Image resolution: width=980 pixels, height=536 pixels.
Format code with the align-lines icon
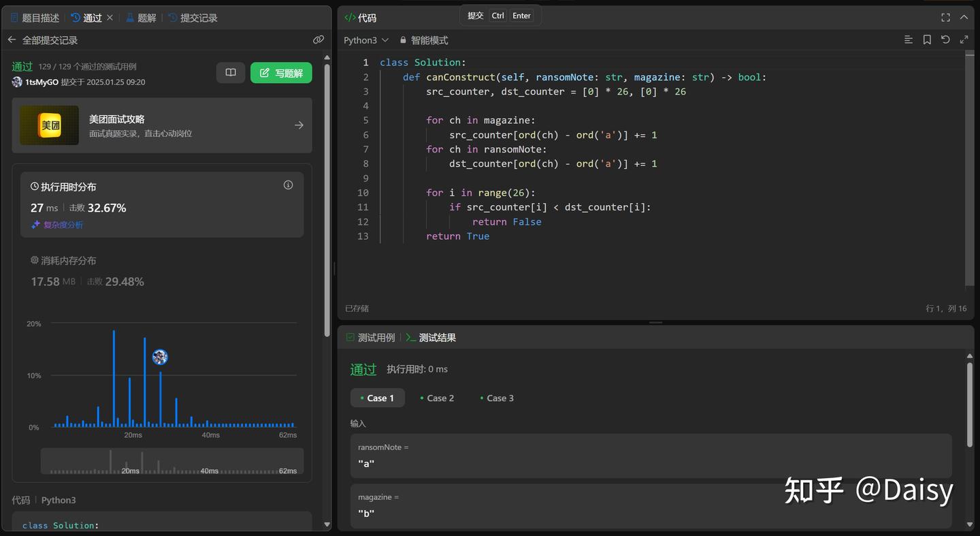pos(909,40)
